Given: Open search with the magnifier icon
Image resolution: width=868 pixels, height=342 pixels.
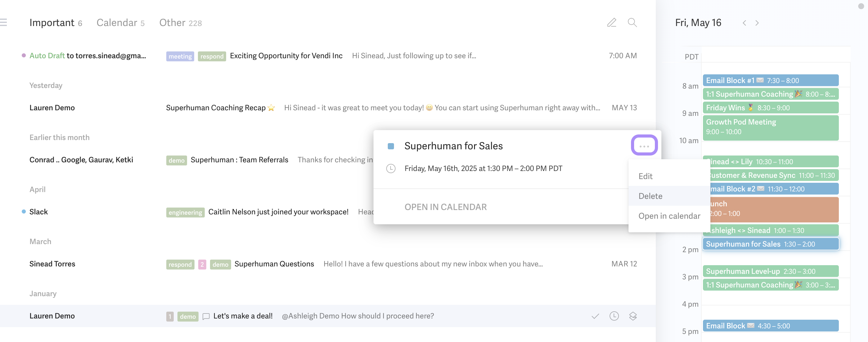Looking at the screenshot, I should click(632, 23).
